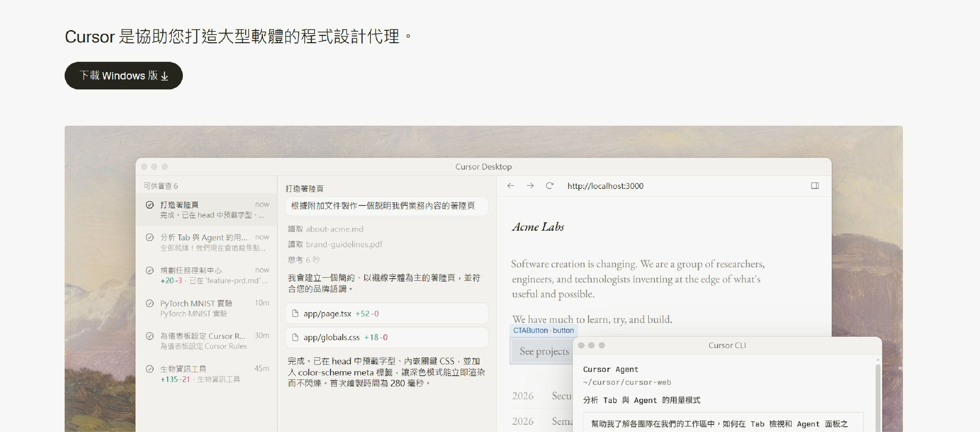This screenshot has width=980, height=432.
Task: Open the 為儀表板設定 Cursor Rules task
Action: 207,341
